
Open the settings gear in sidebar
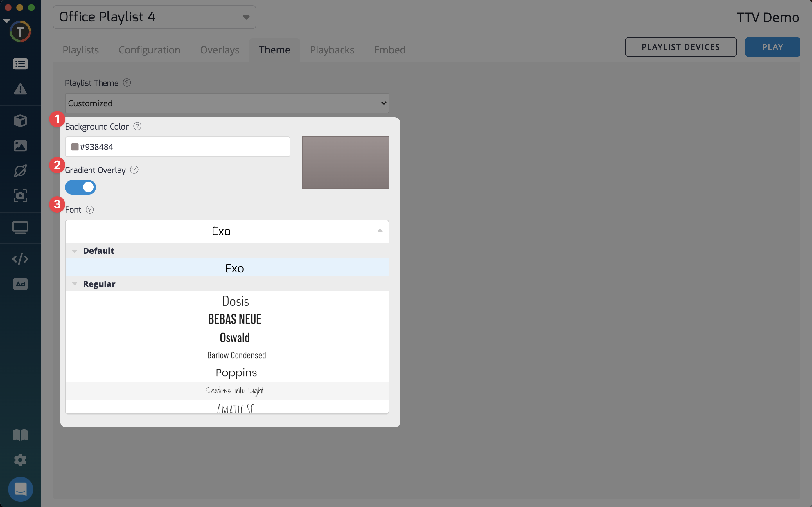click(20, 460)
